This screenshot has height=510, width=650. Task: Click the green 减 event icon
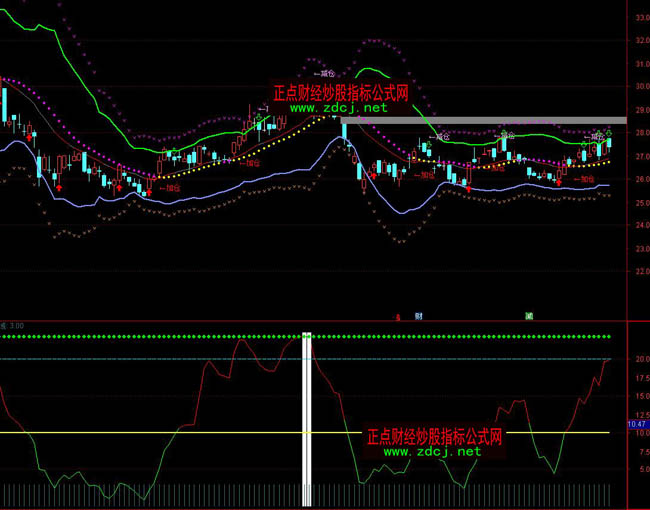point(529,316)
